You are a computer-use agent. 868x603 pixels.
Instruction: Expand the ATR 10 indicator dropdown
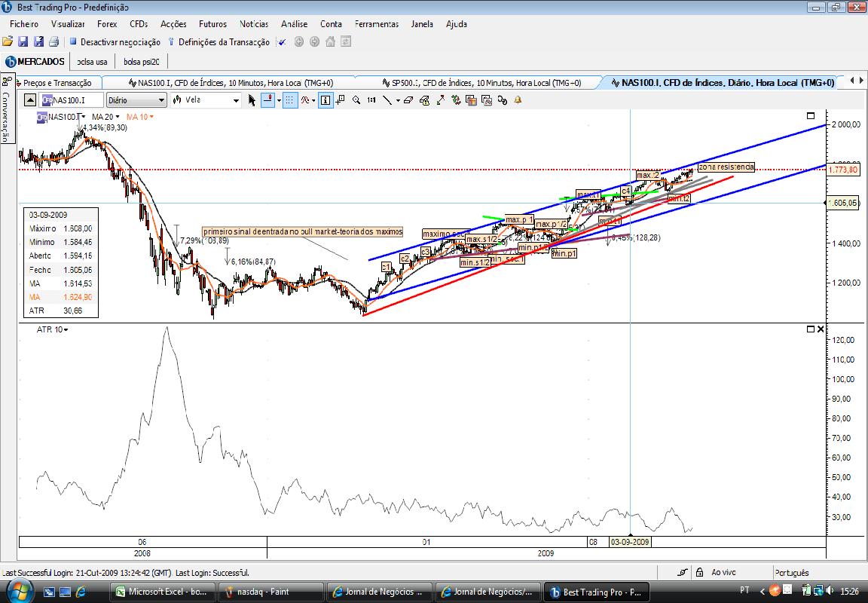pyautogui.click(x=53, y=329)
